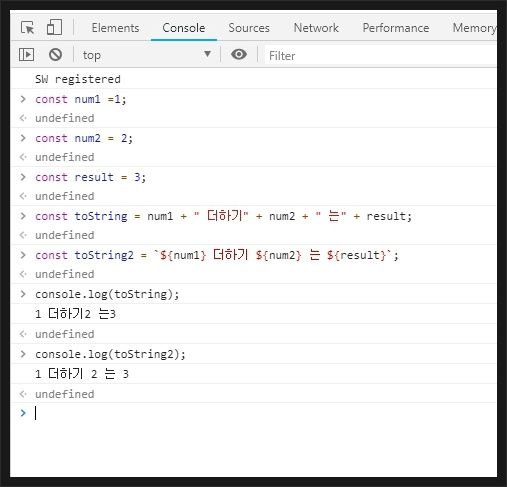This screenshot has width=507, height=487.
Task: Click the 'const toString2' template literal line
Action: click(217, 255)
